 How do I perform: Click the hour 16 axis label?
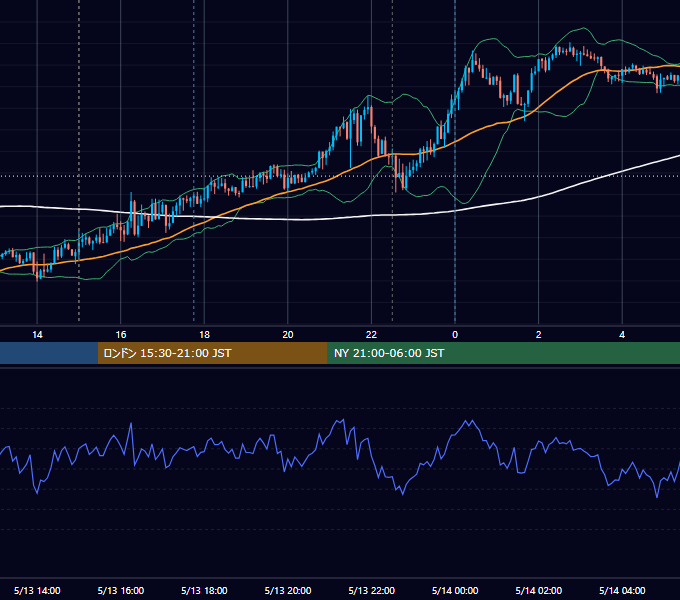[x=121, y=335]
